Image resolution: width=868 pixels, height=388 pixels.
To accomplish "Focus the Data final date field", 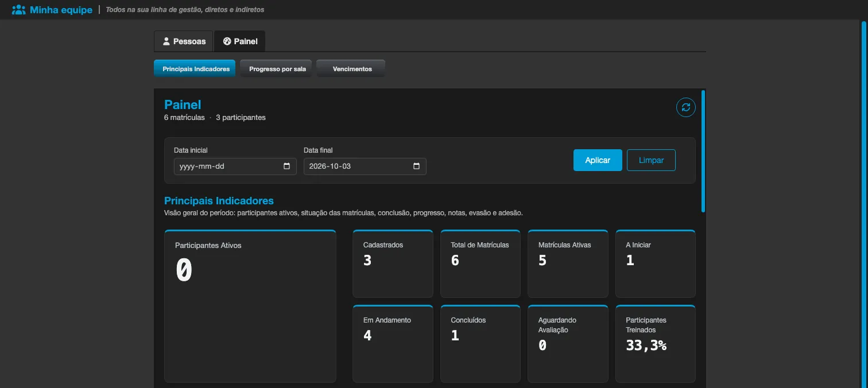I will click(365, 166).
